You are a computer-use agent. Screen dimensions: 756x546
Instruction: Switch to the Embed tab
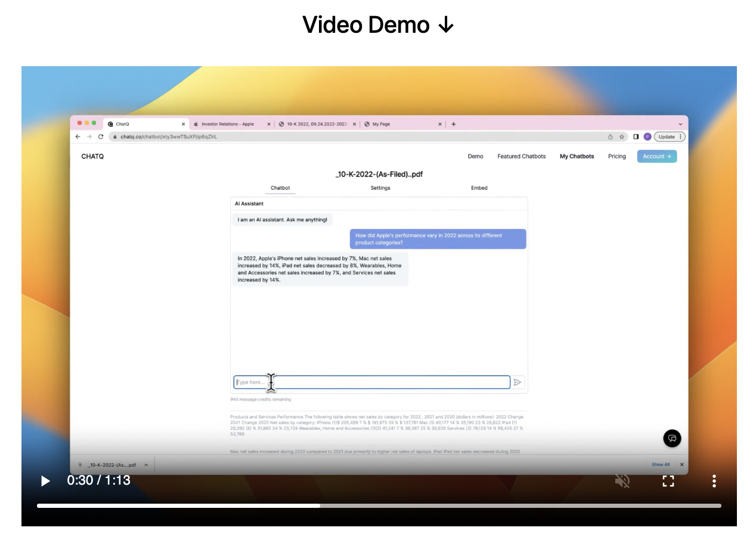tap(479, 188)
